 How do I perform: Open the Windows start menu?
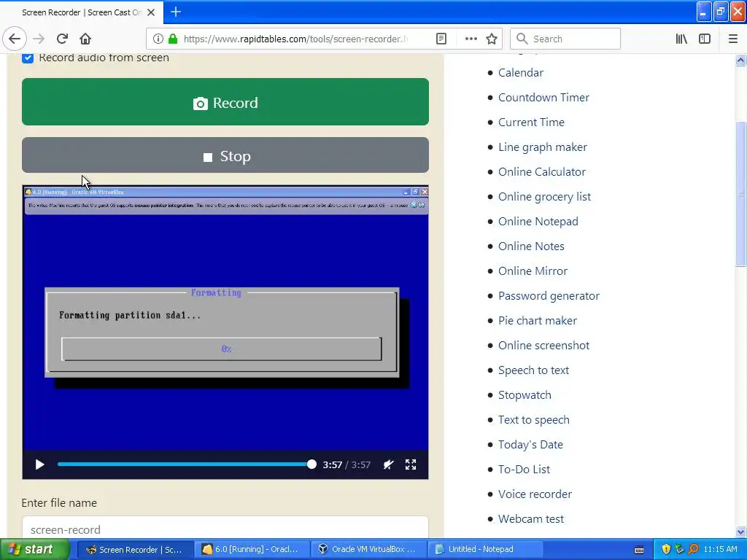click(x=34, y=549)
